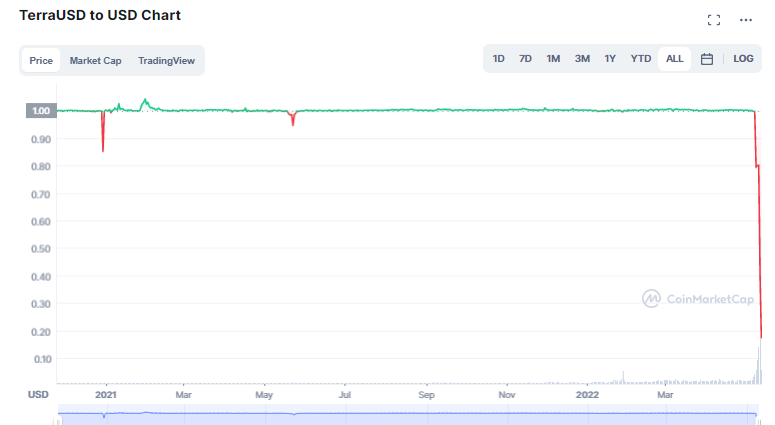Switch to the Market Cap tab

(x=95, y=60)
